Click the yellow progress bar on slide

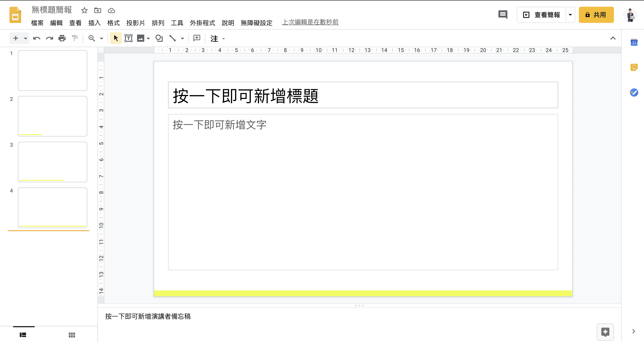tap(363, 293)
